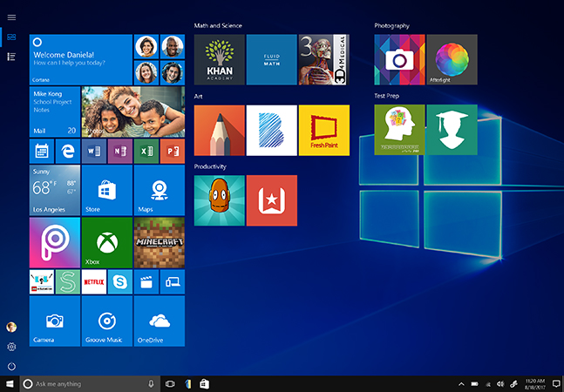Switch to all apps list view

coord(11,57)
